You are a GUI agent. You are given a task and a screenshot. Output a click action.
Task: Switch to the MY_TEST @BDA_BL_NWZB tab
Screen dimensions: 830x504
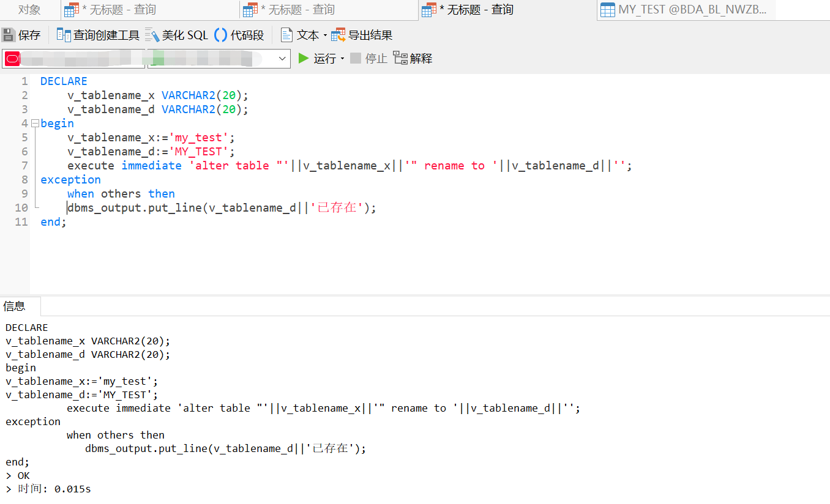coord(685,10)
